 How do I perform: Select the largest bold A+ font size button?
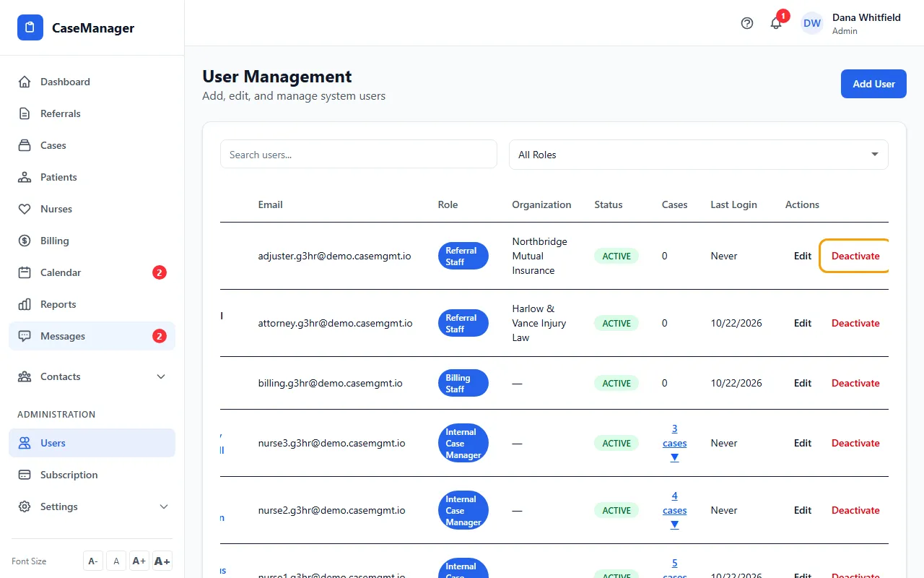coord(162,561)
